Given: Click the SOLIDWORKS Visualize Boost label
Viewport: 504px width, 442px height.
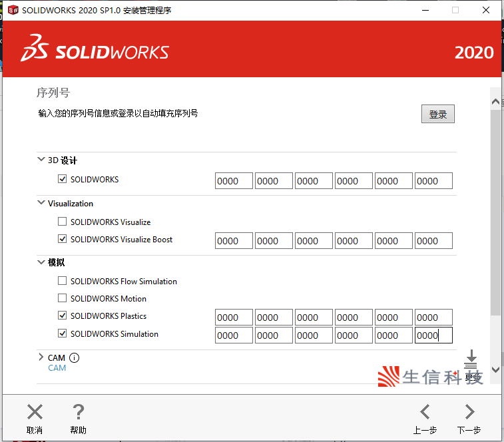Looking at the screenshot, I should 121,240.
